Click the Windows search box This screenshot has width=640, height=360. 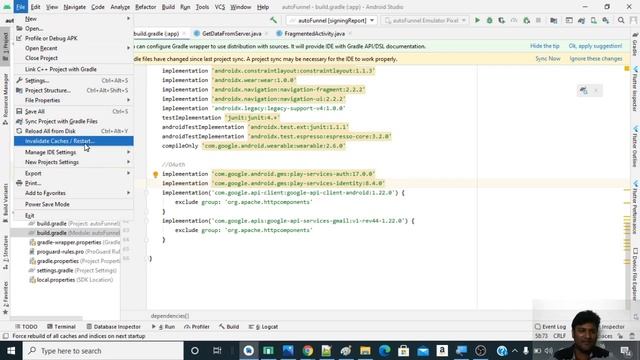pyautogui.click(x=104, y=351)
